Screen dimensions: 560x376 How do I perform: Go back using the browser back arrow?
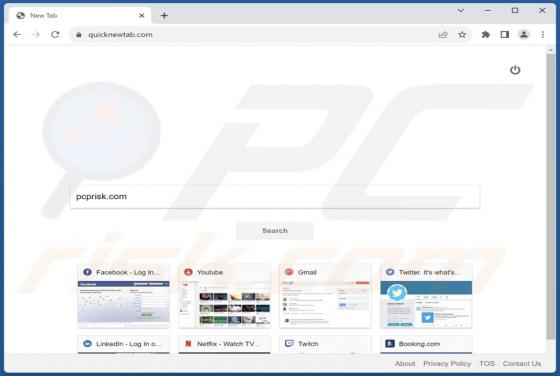(17, 35)
